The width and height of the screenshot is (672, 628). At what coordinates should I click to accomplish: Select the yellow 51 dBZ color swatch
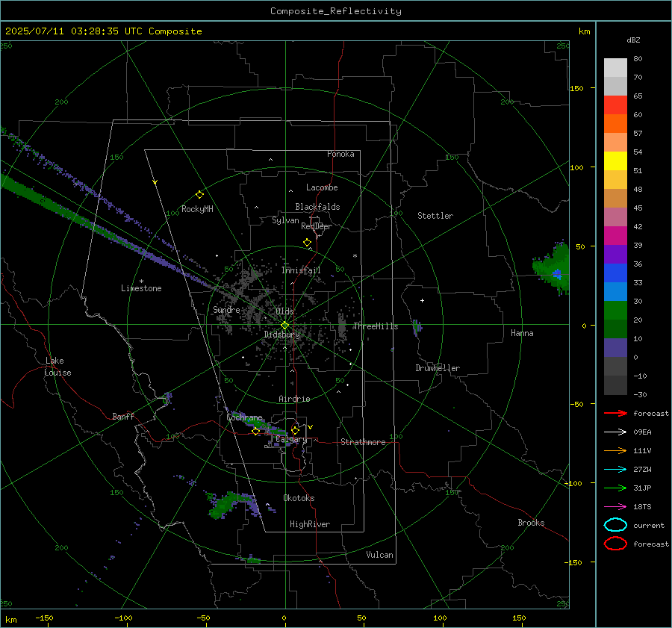(x=615, y=161)
